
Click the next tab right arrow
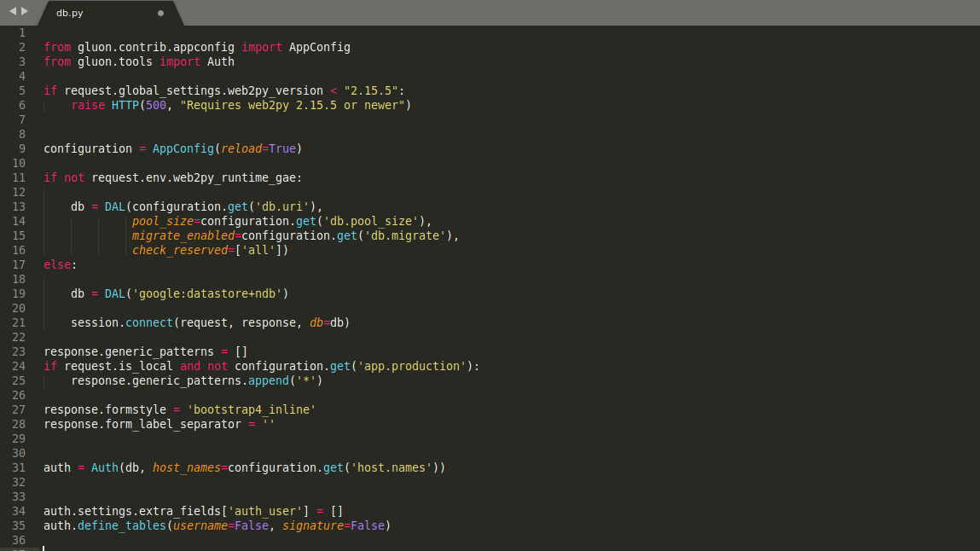pyautogui.click(x=25, y=11)
